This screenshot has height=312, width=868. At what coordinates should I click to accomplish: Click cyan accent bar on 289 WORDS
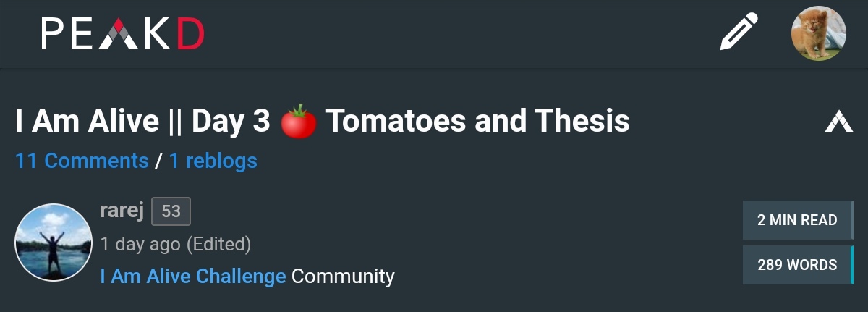852,265
